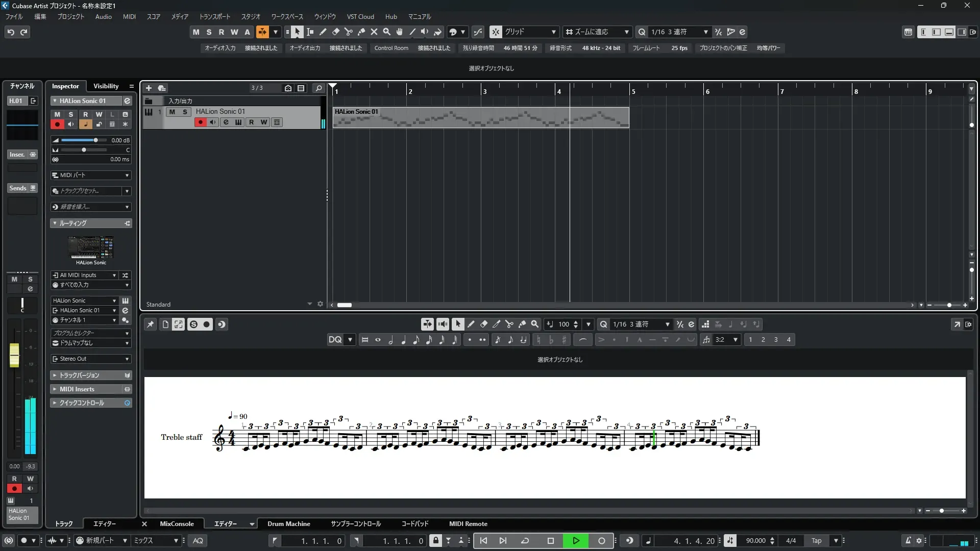Solo the HALion Sonic 01 track
The height and width of the screenshot is (551, 980).
(x=185, y=112)
